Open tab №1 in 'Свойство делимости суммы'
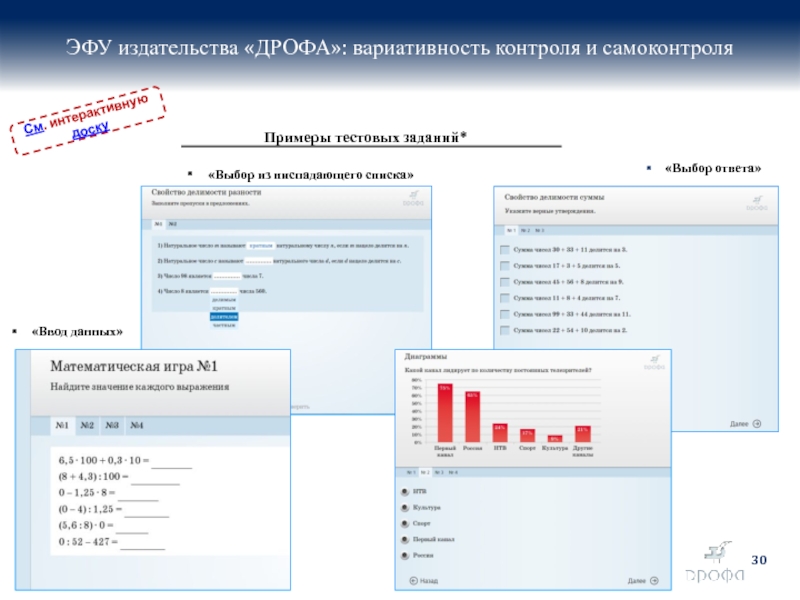The height and width of the screenshot is (600, 800). pos(511,231)
